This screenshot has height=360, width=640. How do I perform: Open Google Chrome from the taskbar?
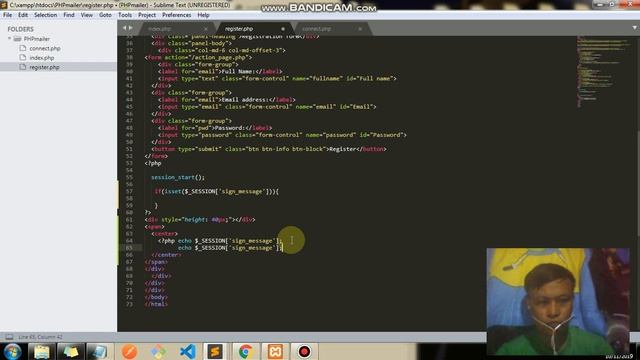(245, 351)
